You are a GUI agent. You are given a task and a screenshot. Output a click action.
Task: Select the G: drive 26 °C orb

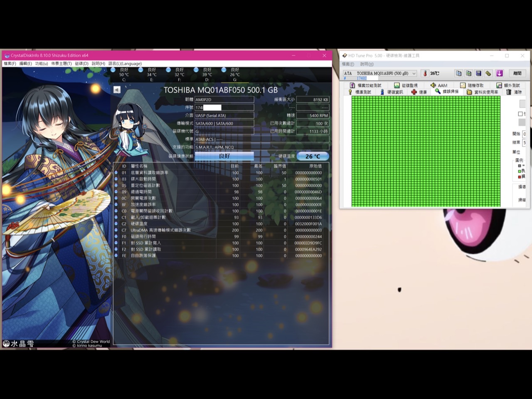224,70
